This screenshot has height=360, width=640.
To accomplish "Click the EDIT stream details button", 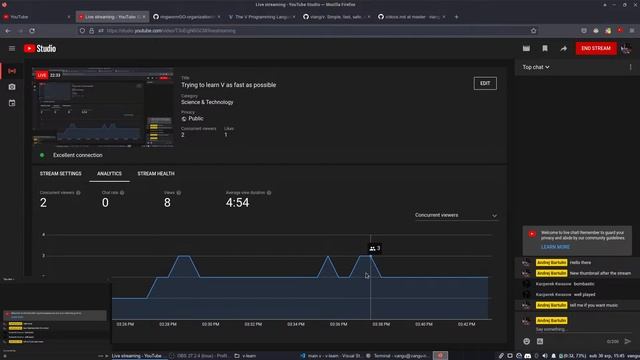I will pos(485,83).
